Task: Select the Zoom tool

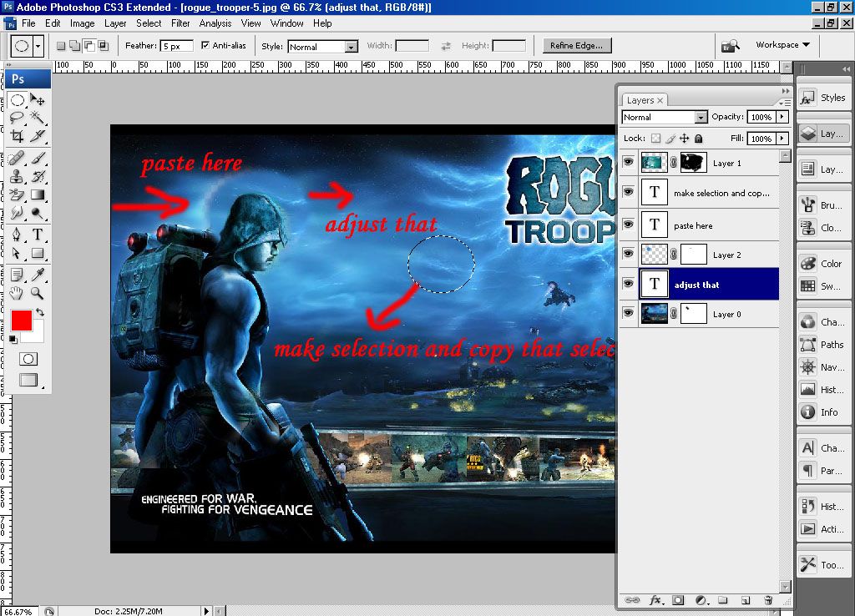Action: click(x=37, y=293)
